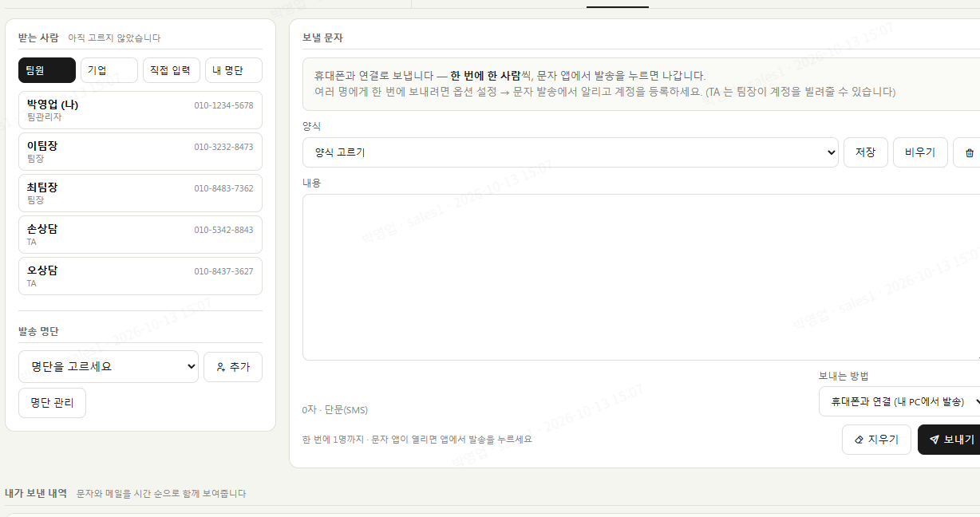The width and height of the screenshot is (980, 517).
Task: Click phone number 010-1234-5678
Action: [x=223, y=105]
